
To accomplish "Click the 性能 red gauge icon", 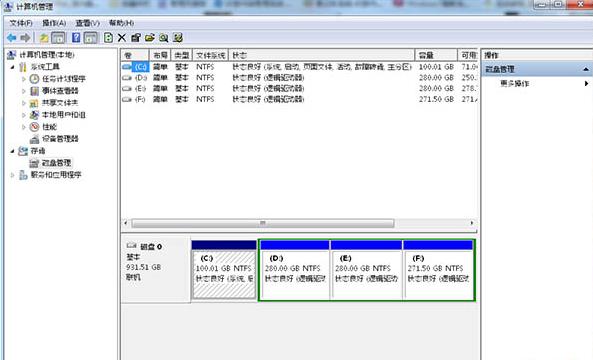I will (34, 127).
